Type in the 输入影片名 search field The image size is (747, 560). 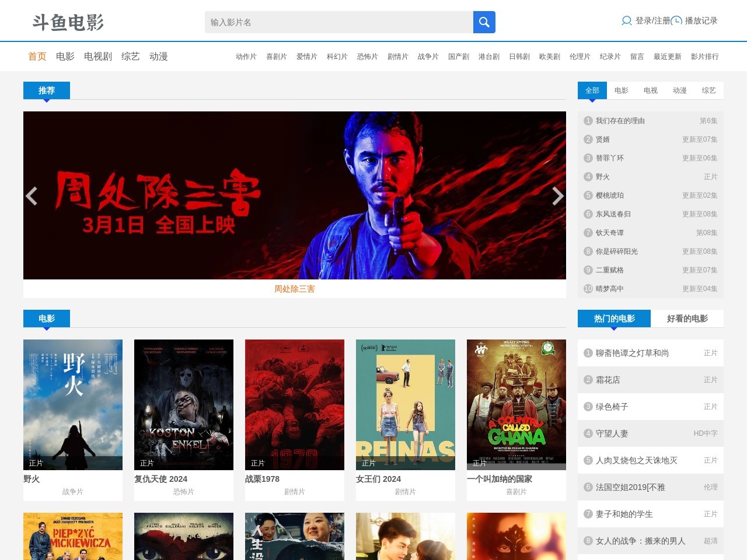point(338,22)
